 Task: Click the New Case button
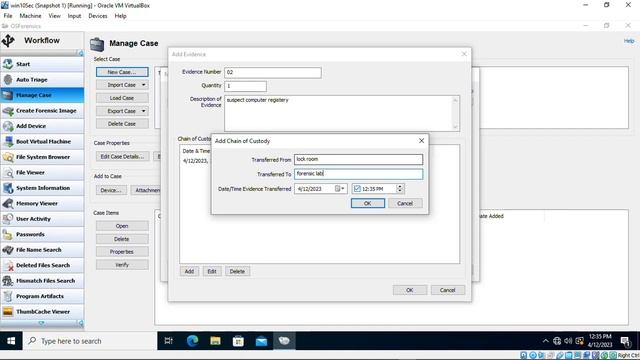122,72
